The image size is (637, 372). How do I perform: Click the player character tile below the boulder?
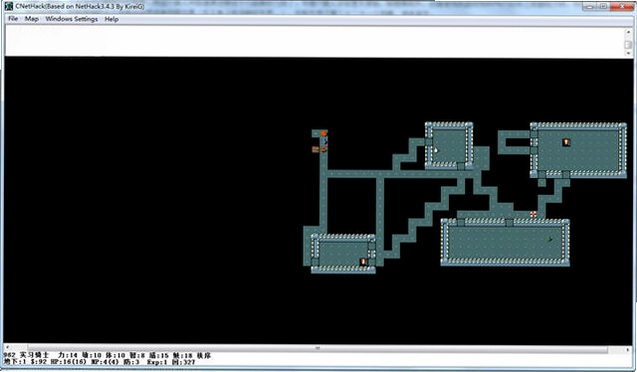[x=324, y=142]
